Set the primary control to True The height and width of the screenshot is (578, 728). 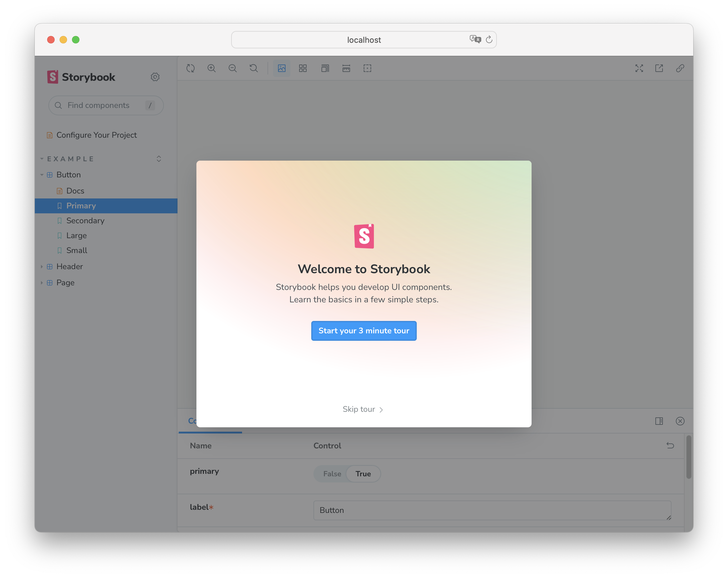pyautogui.click(x=363, y=474)
